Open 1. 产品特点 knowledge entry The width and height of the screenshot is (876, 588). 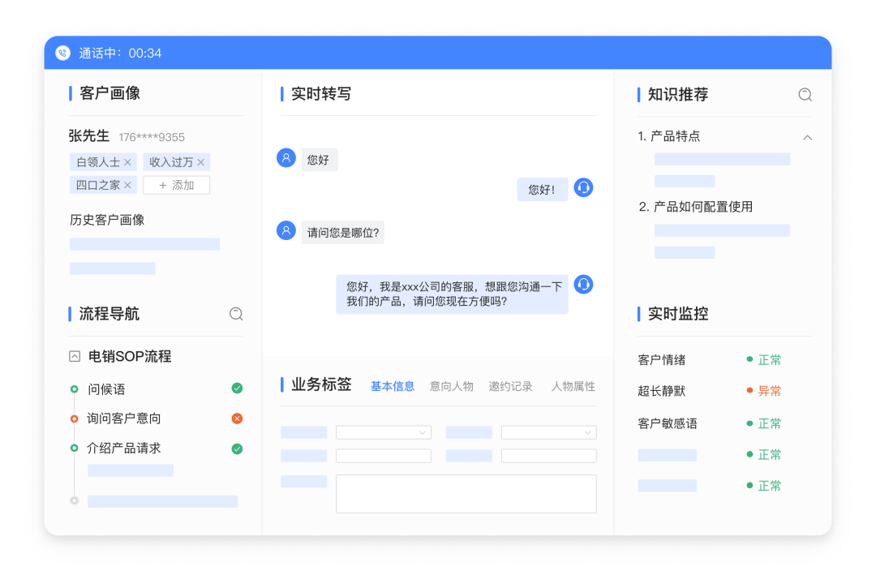(x=668, y=136)
